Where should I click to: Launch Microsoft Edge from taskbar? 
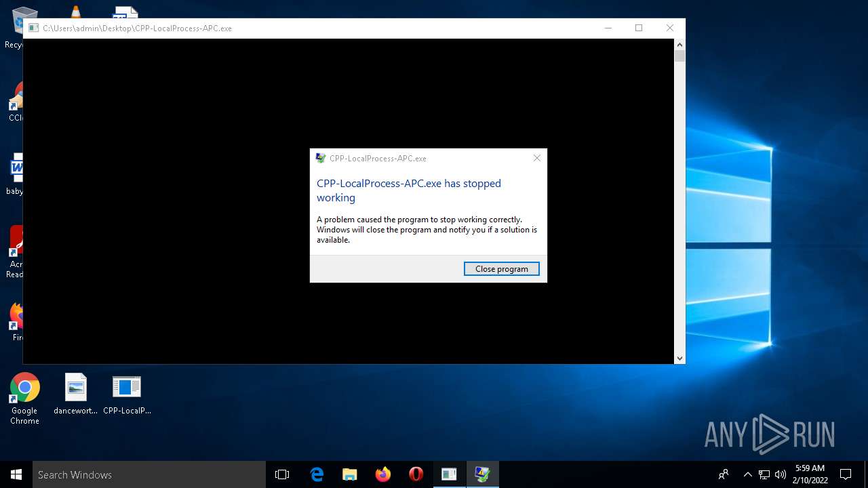317,474
